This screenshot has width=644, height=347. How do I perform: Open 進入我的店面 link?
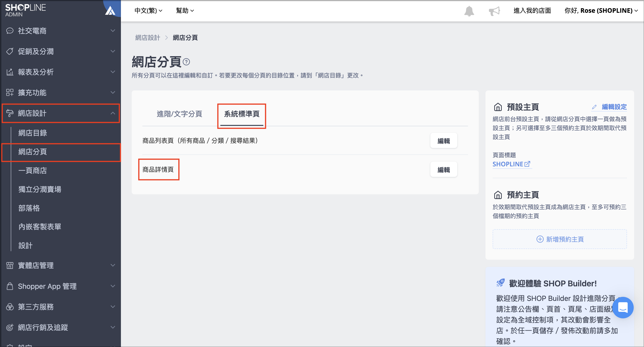tap(532, 11)
